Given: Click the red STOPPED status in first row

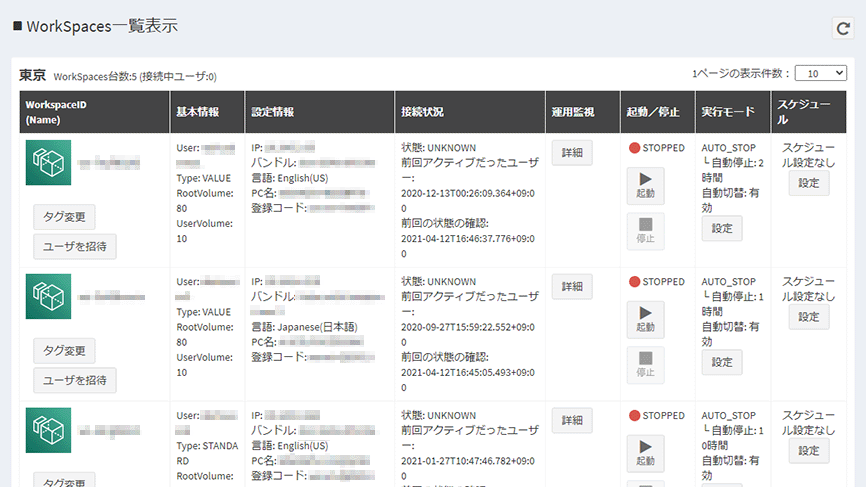Looking at the screenshot, I should pos(657,148).
